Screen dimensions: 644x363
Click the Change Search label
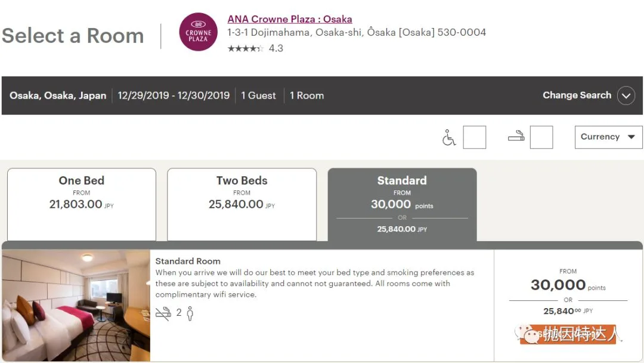(x=577, y=96)
